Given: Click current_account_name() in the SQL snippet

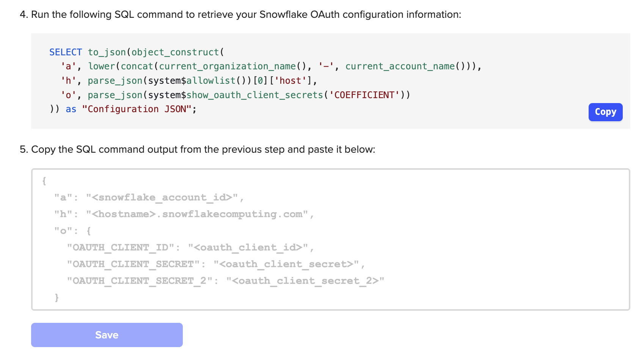Looking at the screenshot, I should tap(405, 67).
